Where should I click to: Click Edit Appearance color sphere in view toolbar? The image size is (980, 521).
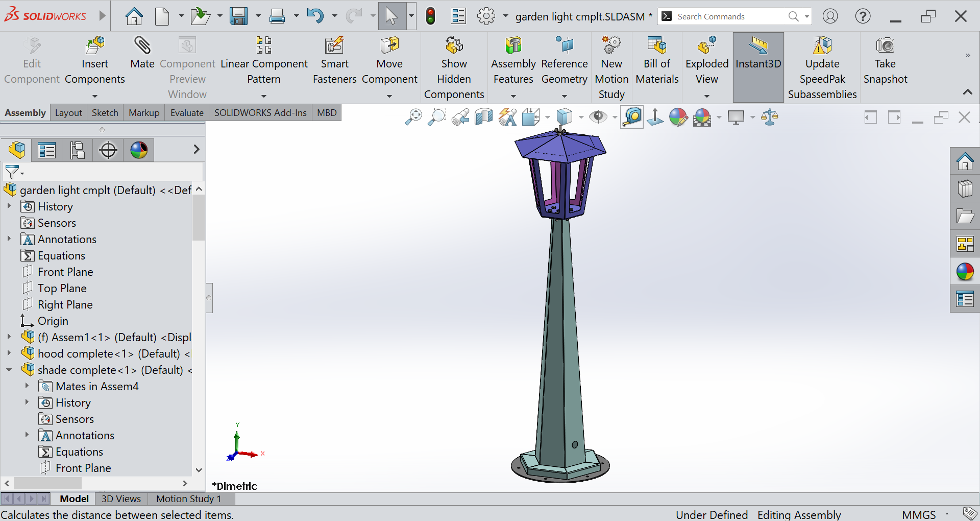click(678, 117)
